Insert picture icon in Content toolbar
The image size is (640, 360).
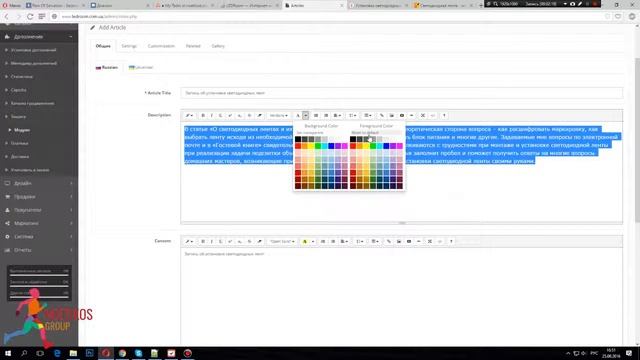[399, 241]
